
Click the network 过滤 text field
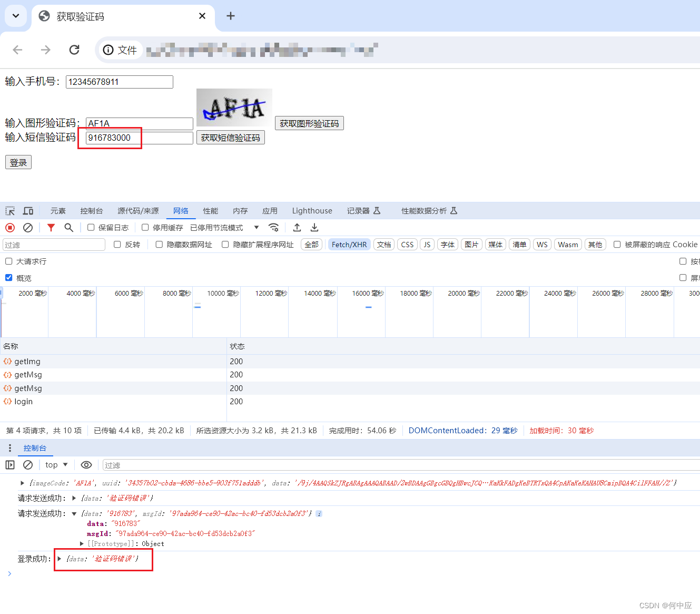tap(54, 245)
